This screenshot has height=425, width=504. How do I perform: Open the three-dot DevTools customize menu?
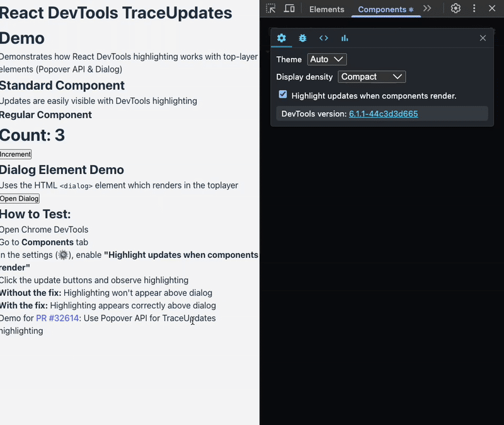pos(474,9)
